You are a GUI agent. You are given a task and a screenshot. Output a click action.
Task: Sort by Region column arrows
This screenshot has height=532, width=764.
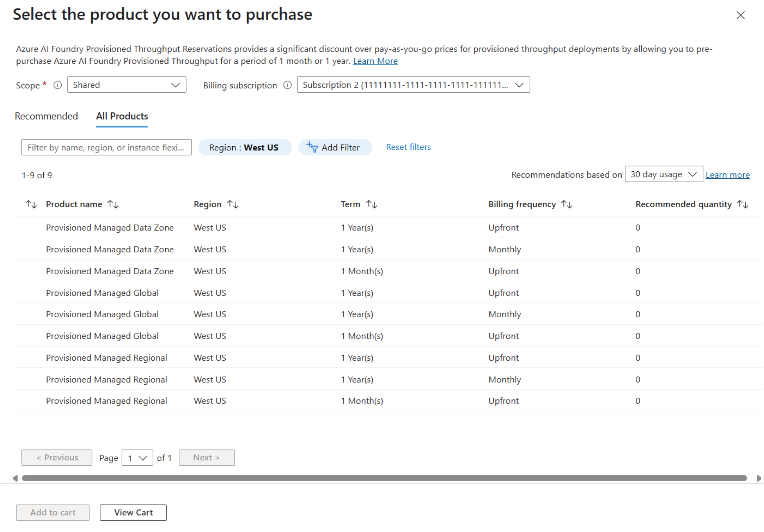click(x=233, y=204)
